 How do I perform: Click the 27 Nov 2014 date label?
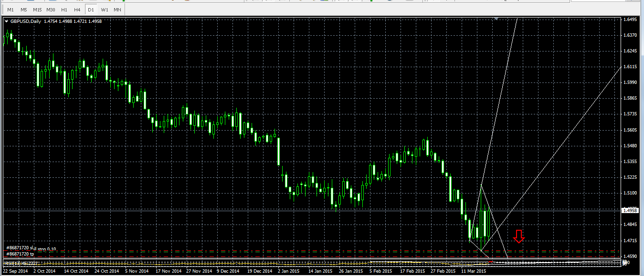(x=199, y=271)
